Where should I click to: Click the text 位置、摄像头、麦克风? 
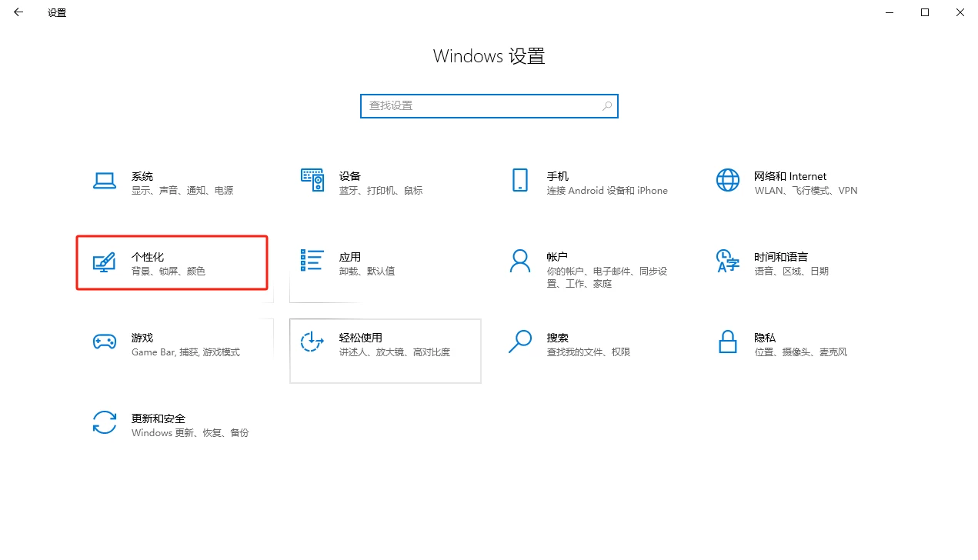[x=800, y=352]
